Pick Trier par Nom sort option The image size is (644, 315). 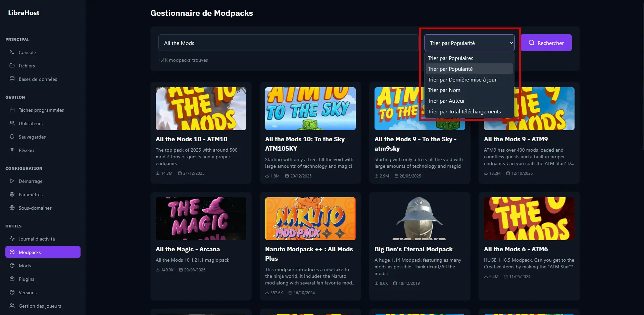444,90
